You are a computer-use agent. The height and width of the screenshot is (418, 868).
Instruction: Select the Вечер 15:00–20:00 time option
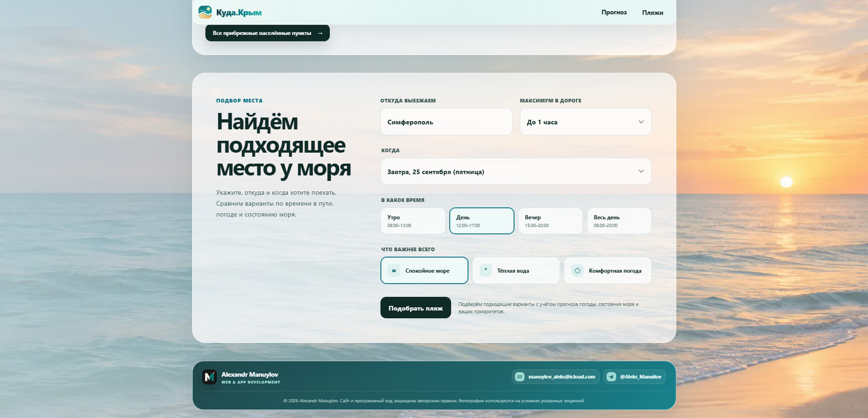click(x=550, y=221)
